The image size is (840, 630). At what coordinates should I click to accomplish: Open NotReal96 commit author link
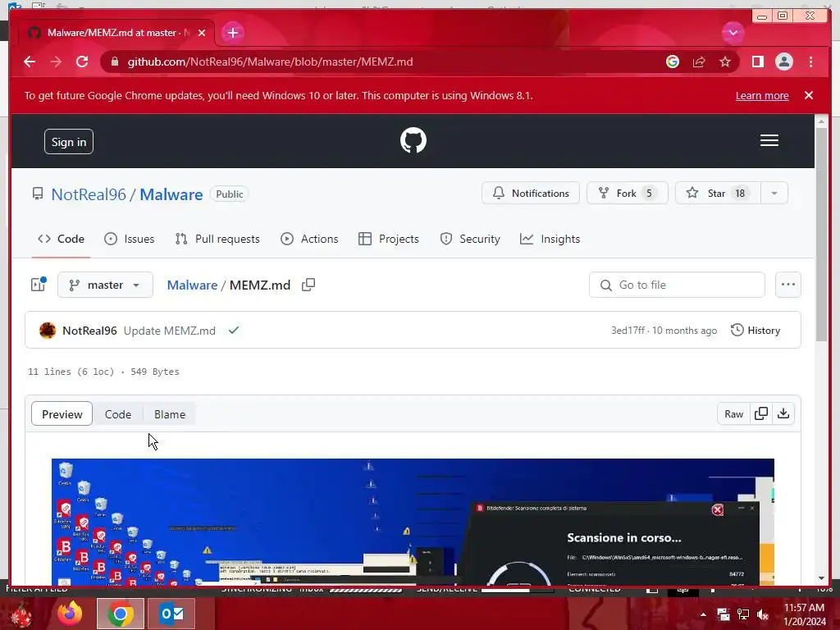point(89,331)
